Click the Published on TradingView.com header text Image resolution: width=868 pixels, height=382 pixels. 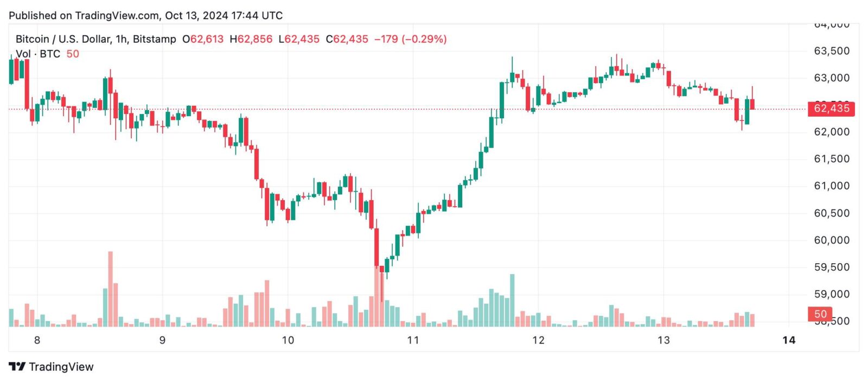(146, 15)
